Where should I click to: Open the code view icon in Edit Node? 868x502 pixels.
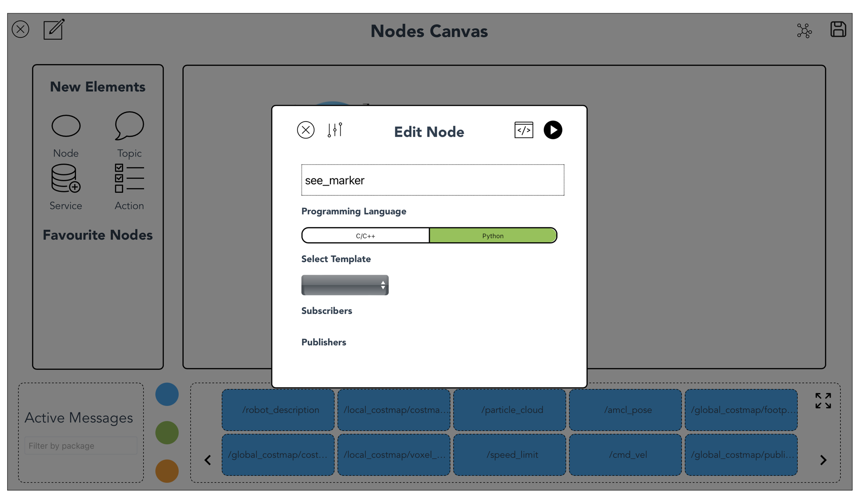[x=523, y=130]
